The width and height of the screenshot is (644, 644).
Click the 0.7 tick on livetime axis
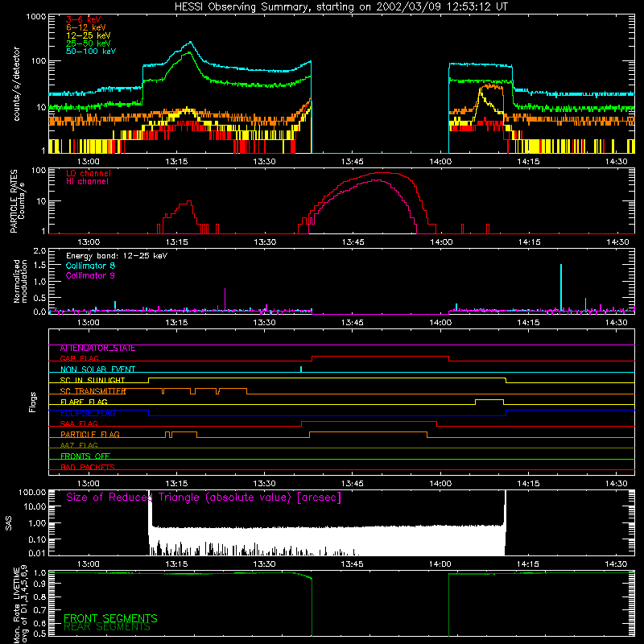pos(40,610)
